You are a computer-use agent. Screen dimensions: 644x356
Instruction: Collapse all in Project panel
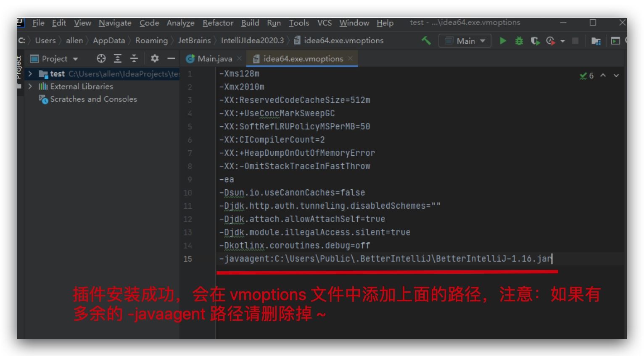pyautogui.click(x=134, y=58)
